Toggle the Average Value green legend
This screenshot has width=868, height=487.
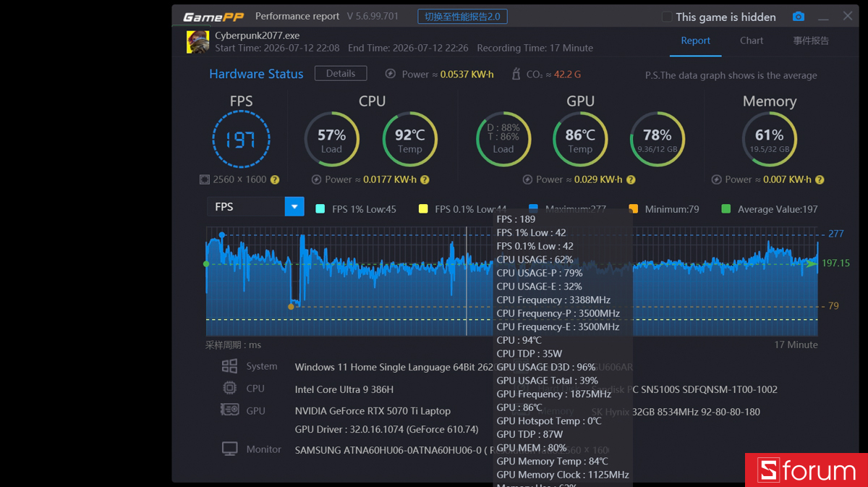click(726, 209)
